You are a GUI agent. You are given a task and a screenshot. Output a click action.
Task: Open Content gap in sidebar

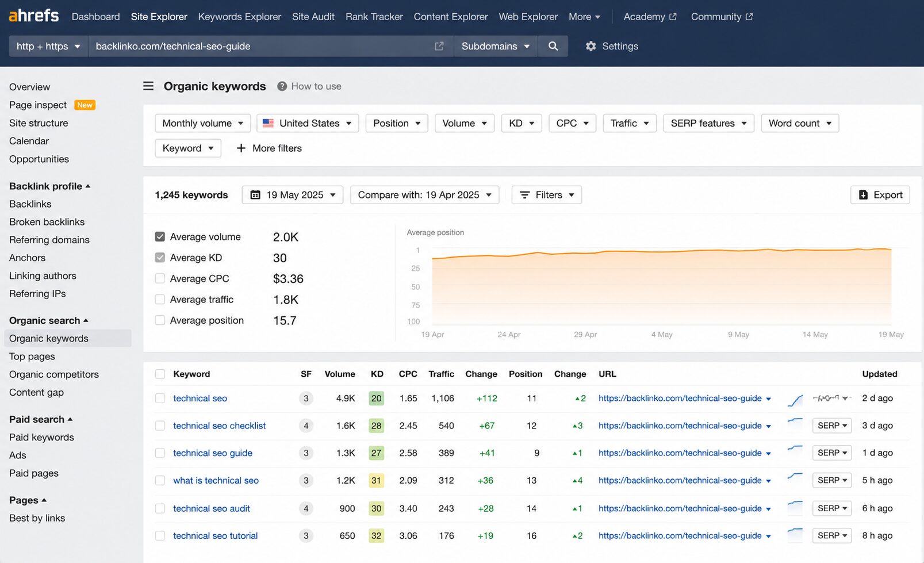point(36,392)
